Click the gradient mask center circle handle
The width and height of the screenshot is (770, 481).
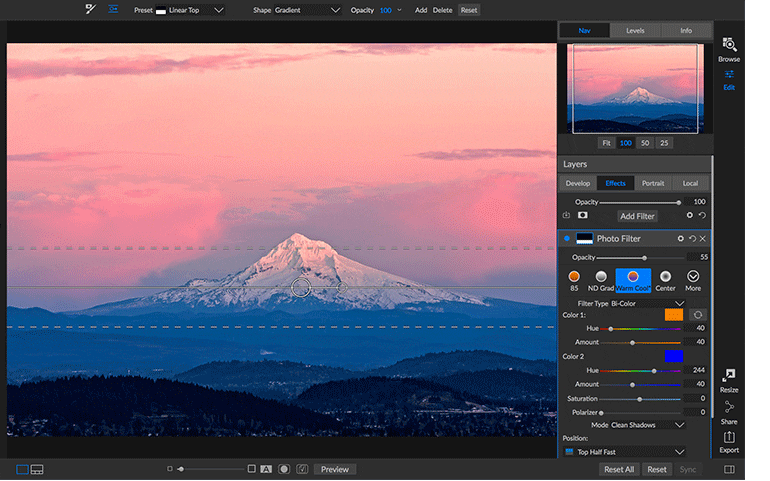point(301,288)
